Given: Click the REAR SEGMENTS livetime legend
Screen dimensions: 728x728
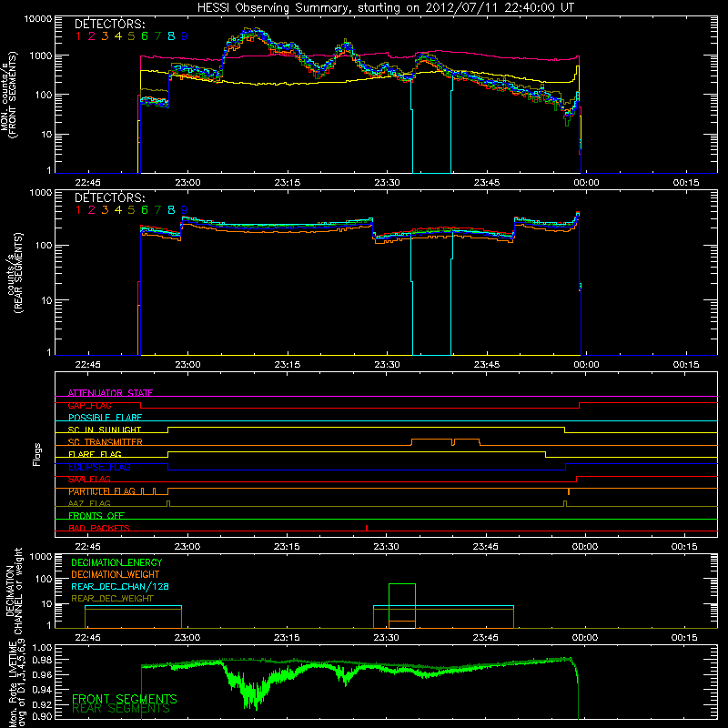Looking at the screenshot, I should (121, 709).
